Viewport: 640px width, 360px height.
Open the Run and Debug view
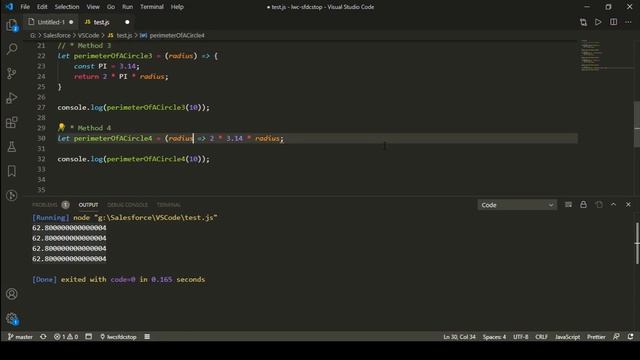point(12,98)
